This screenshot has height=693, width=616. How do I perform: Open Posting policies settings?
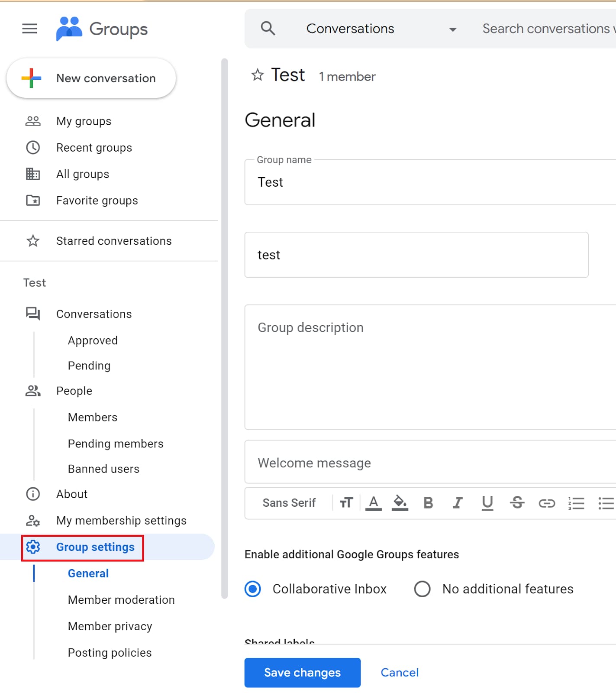(x=110, y=653)
